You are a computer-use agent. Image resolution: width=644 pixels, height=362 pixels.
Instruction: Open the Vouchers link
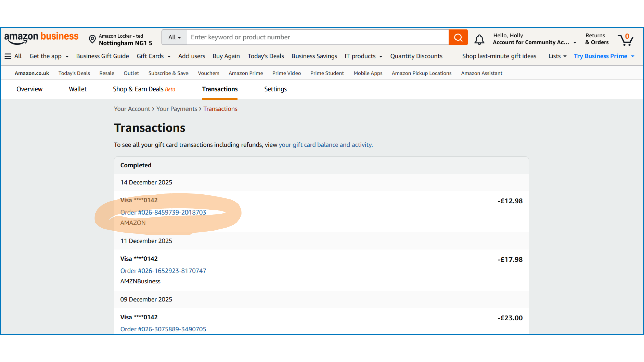(x=209, y=73)
